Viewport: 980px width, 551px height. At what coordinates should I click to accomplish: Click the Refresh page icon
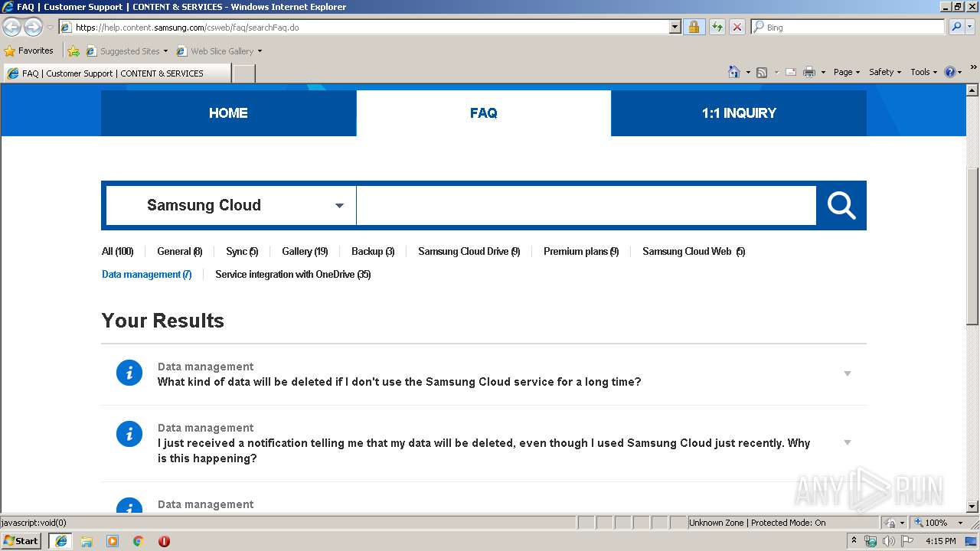(x=717, y=27)
